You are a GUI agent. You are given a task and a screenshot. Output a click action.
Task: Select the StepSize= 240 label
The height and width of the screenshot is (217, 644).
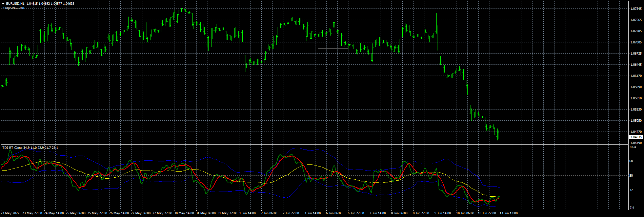tap(14, 8)
